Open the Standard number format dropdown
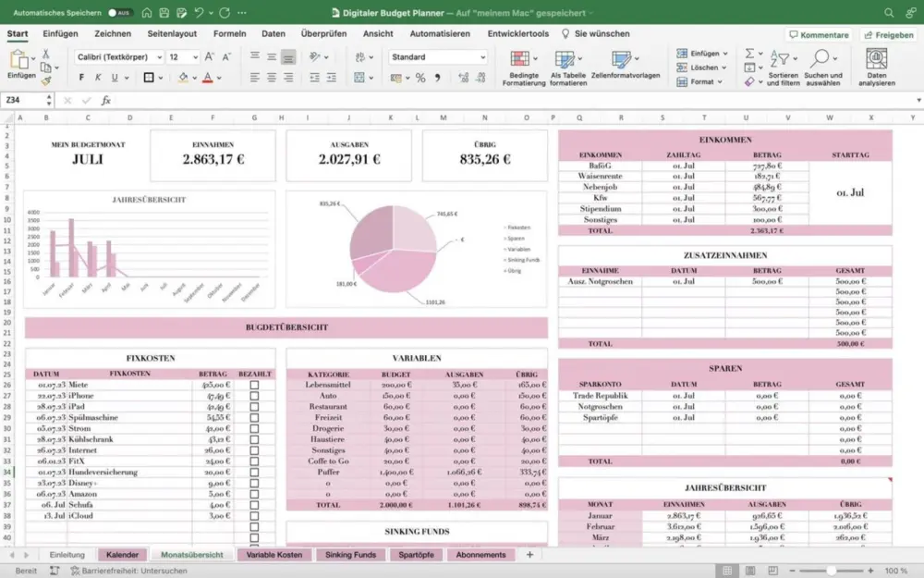924x578 pixels. [437, 56]
